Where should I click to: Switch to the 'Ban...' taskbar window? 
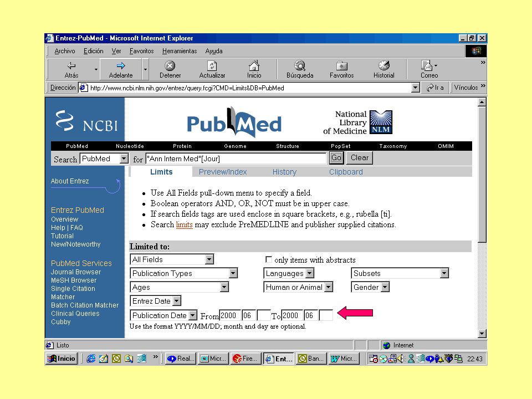coord(311,359)
